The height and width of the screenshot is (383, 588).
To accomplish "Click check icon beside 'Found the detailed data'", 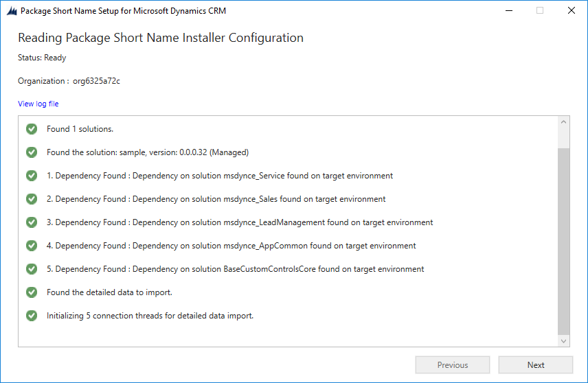I will [32, 292].
